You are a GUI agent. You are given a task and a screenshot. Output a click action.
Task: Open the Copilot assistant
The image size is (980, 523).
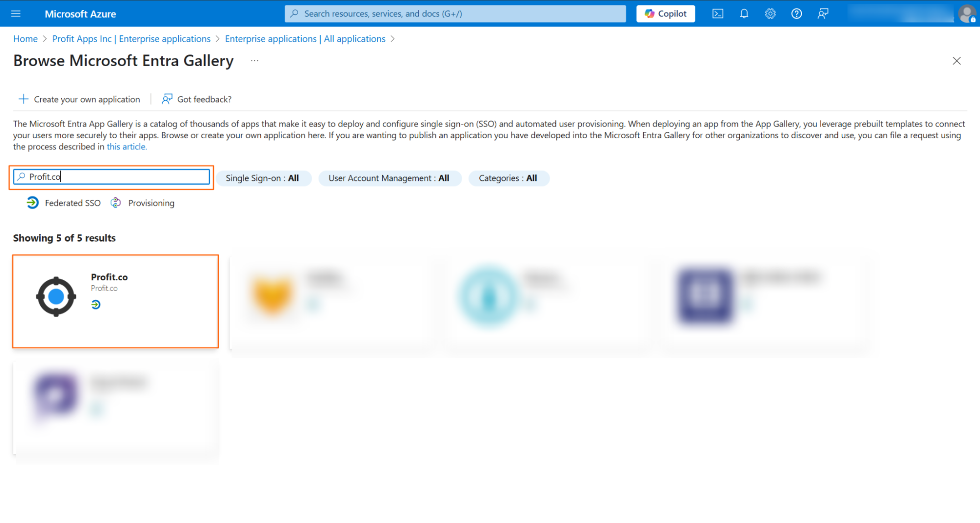point(665,14)
